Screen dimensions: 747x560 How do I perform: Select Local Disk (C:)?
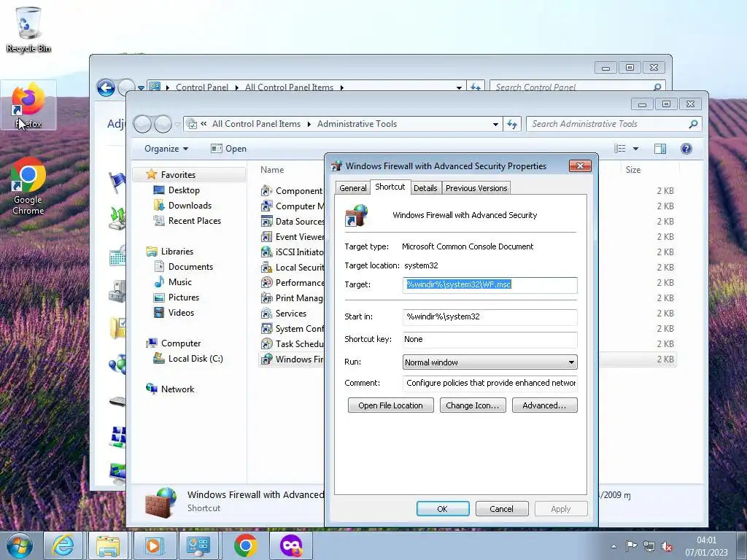196,359
